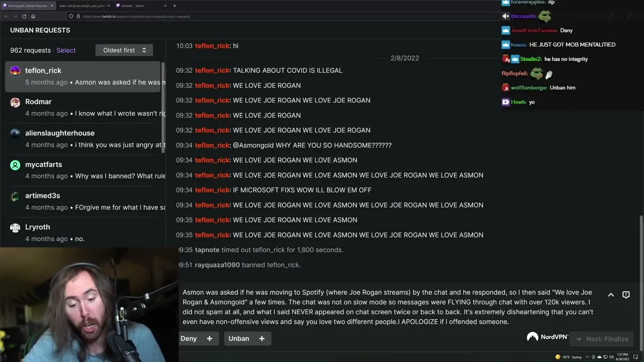Click the report/feedback speech bubble icon
Image resolution: width=644 pixels, height=362 pixels.
(626, 295)
